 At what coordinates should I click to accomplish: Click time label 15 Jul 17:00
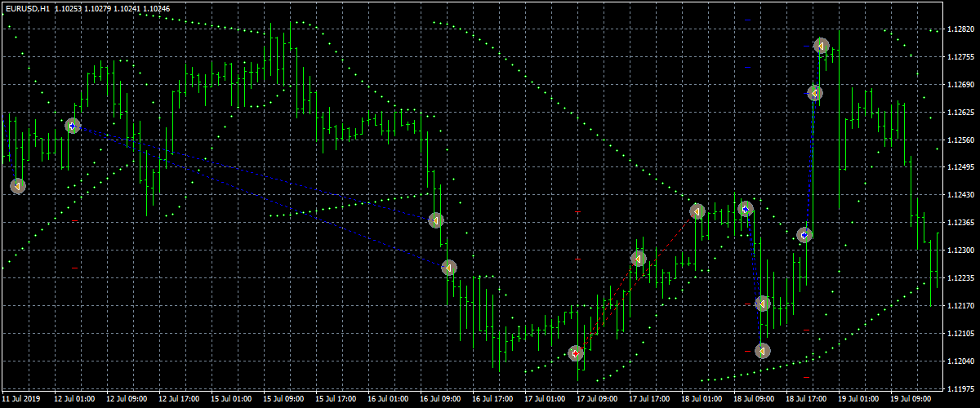(x=335, y=400)
